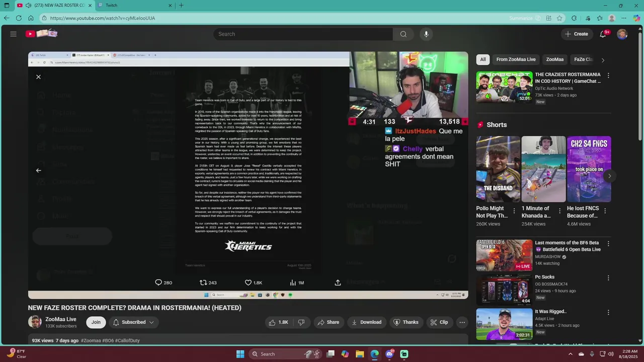Open the browser home page
Screen dimensions: 644x362
(31, 18)
